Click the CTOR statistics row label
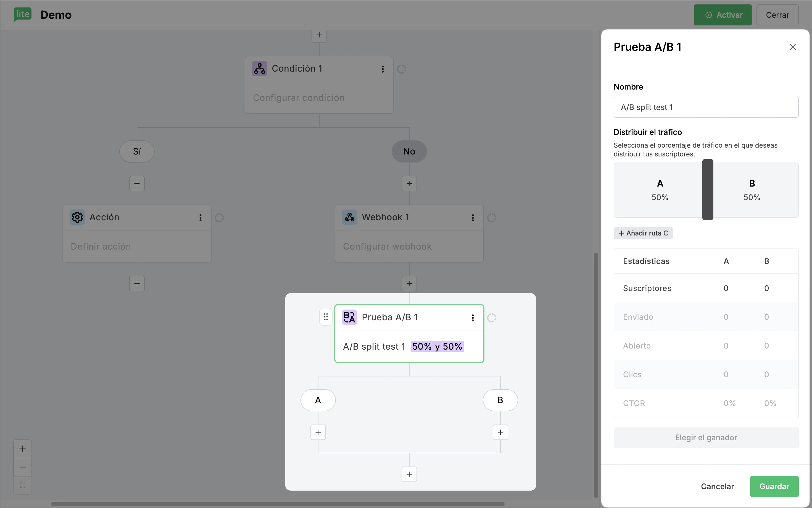Image resolution: width=812 pixels, height=508 pixels. pos(634,403)
